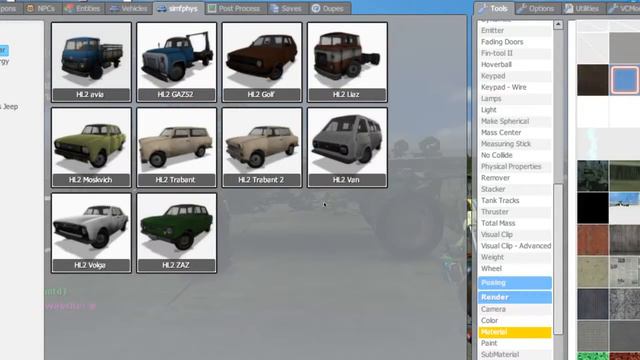Open the Dupes tab
This screenshot has height=360, width=640.
328,8
